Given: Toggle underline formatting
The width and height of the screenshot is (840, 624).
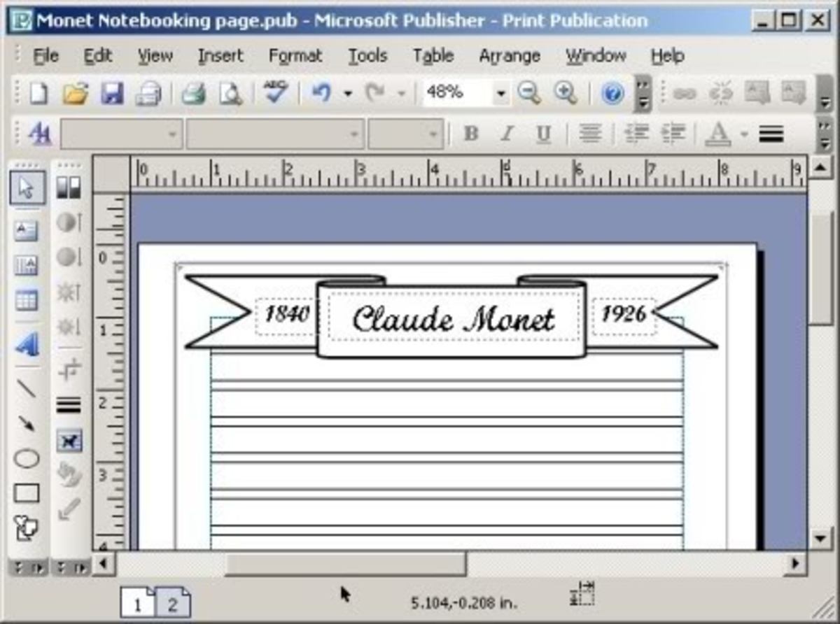Looking at the screenshot, I should (543, 133).
